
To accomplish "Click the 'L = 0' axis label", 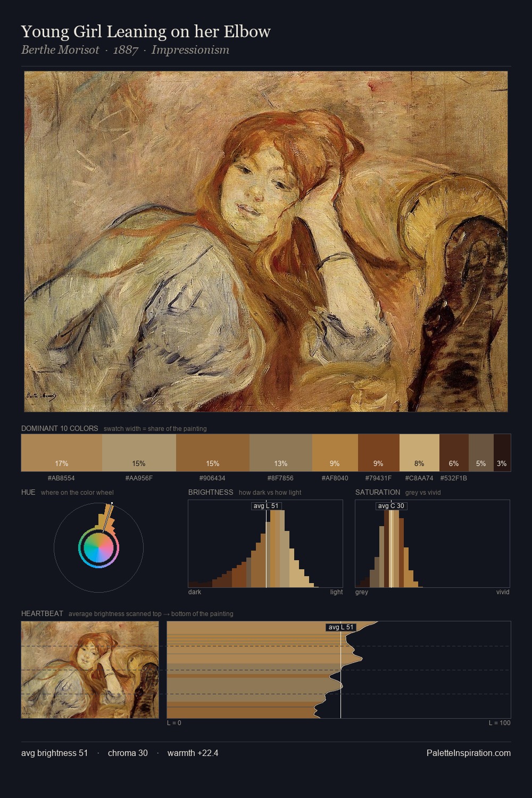I will point(174,723).
